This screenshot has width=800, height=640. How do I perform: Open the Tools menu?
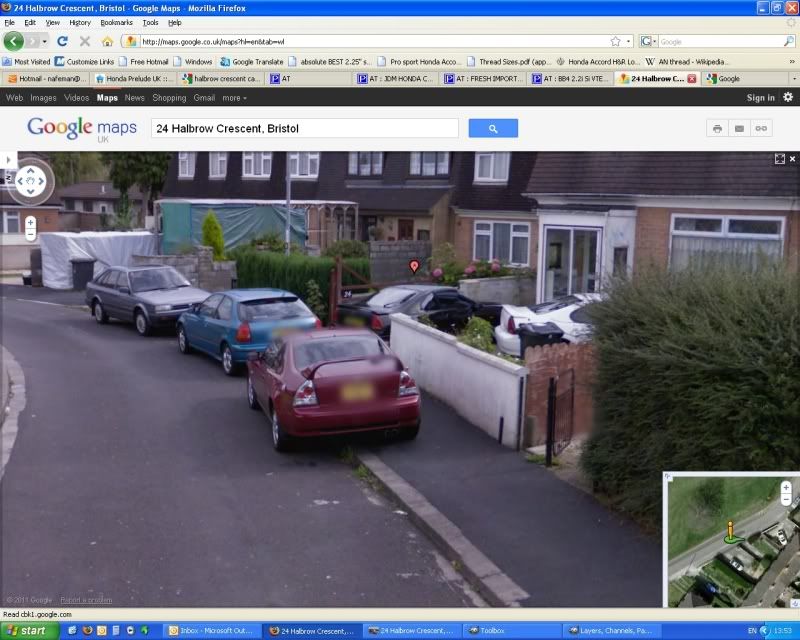tap(150, 22)
